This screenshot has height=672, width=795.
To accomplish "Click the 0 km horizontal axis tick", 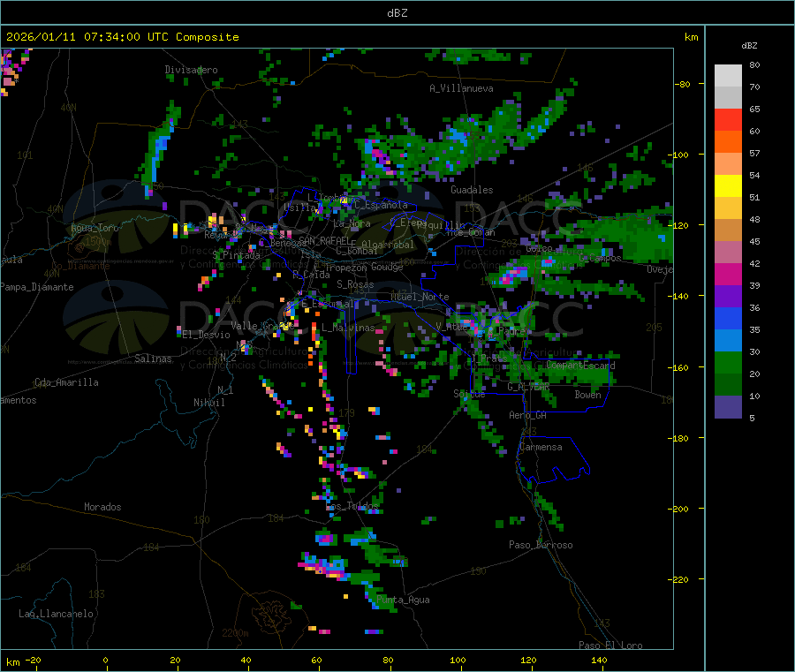I will click(x=105, y=660).
